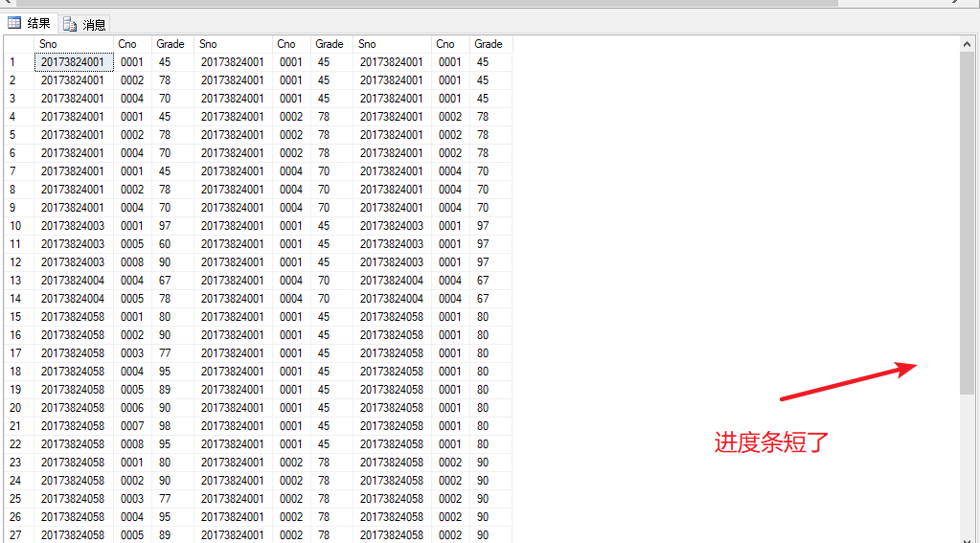
Task: Click third Cno 0002 in row 5
Action: 450,134
